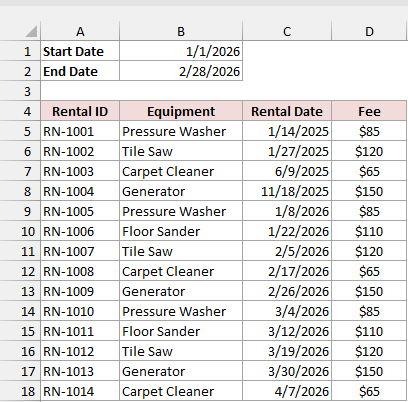408x402 pixels.
Task: Click Carpet Cleaner in row 18
Action: 181,391
